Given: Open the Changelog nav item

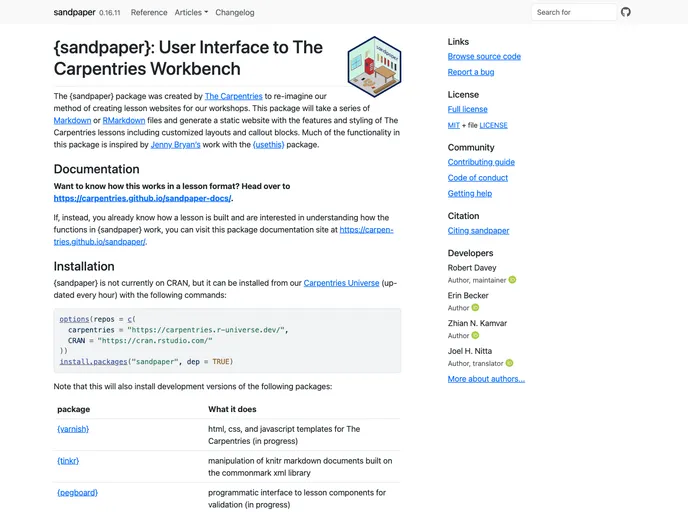Looking at the screenshot, I should (x=235, y=12).
